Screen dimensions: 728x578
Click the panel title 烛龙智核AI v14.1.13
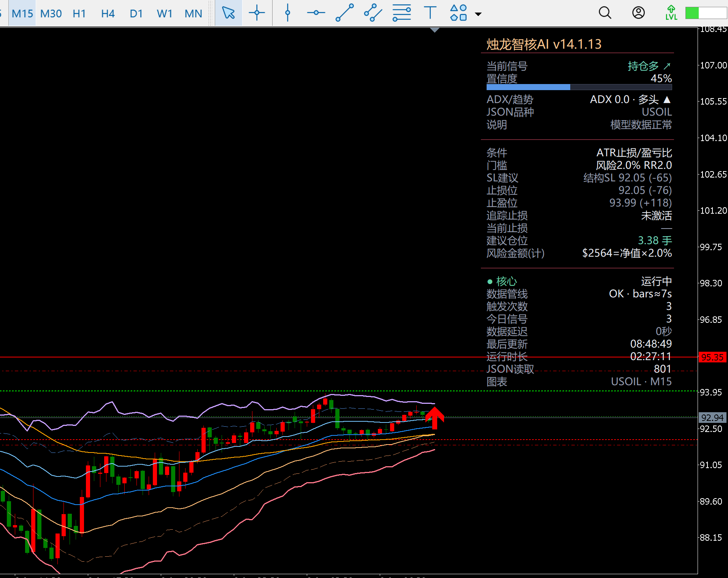point(544,44)
